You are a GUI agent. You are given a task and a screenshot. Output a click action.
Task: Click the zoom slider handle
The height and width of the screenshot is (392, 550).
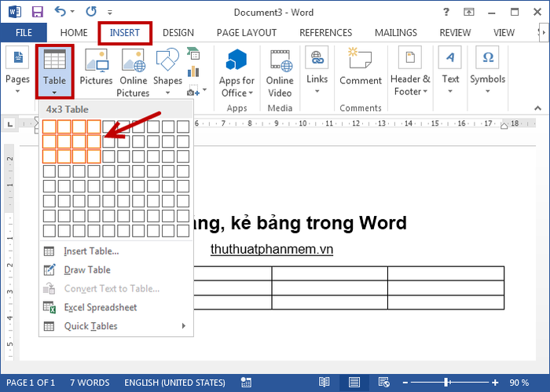point(446,383)
